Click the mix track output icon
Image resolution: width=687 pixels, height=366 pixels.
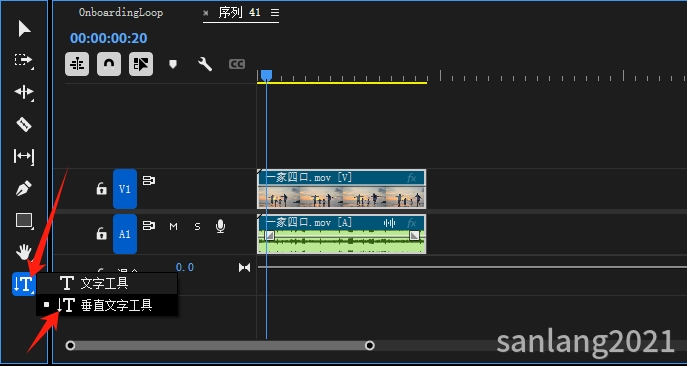244,267
